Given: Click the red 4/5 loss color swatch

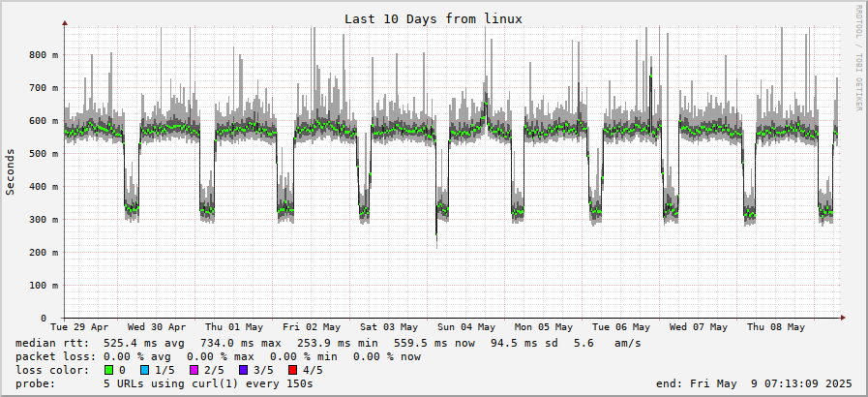Looking at the screenshot, I should [293, 370].
